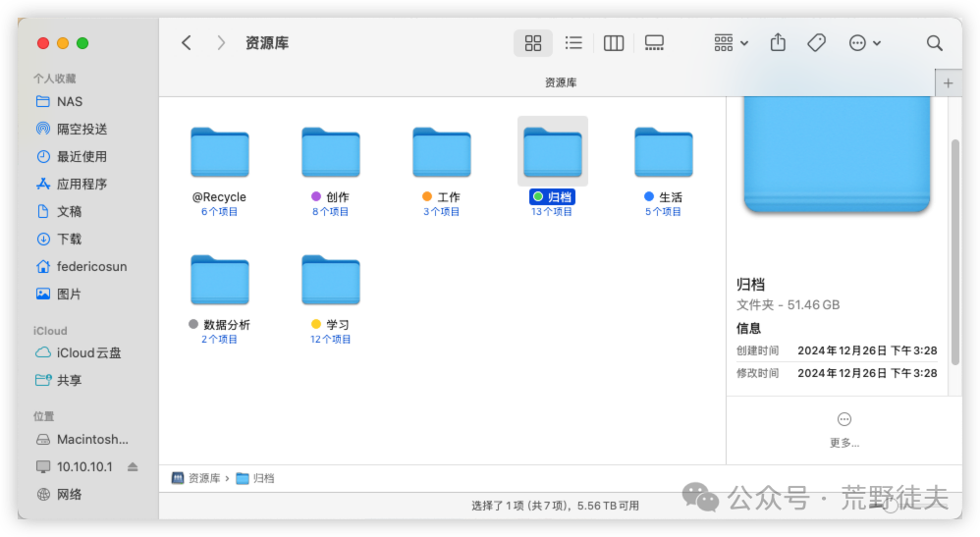This screenshot has width=980, height=537.
Task: Switch to list view
Action: (573, 42)
